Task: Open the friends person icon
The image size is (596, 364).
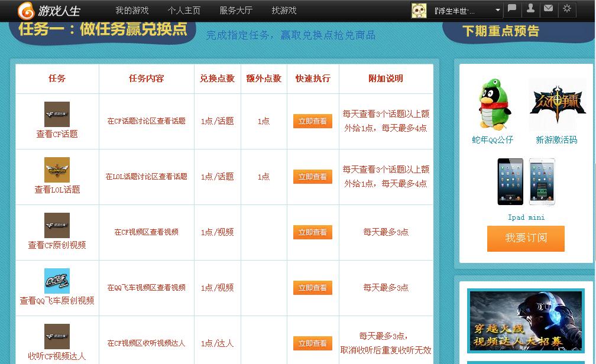Action: [530, 8]
